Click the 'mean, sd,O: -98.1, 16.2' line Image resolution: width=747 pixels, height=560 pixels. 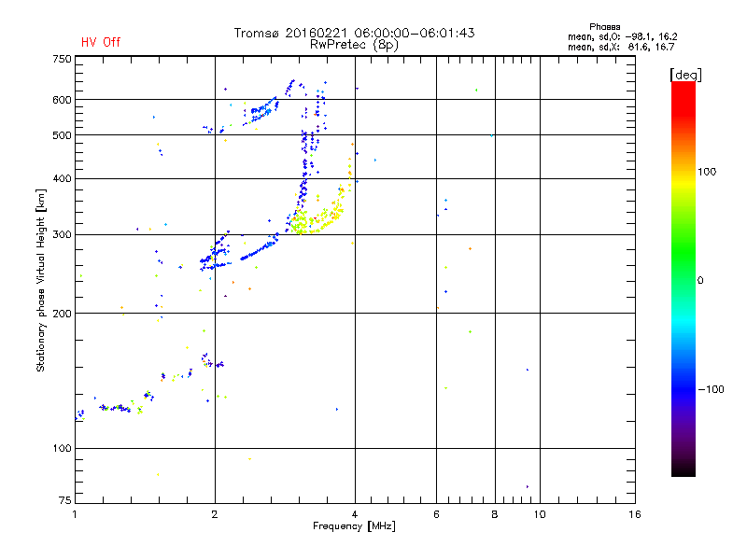(x=622, y=36)
